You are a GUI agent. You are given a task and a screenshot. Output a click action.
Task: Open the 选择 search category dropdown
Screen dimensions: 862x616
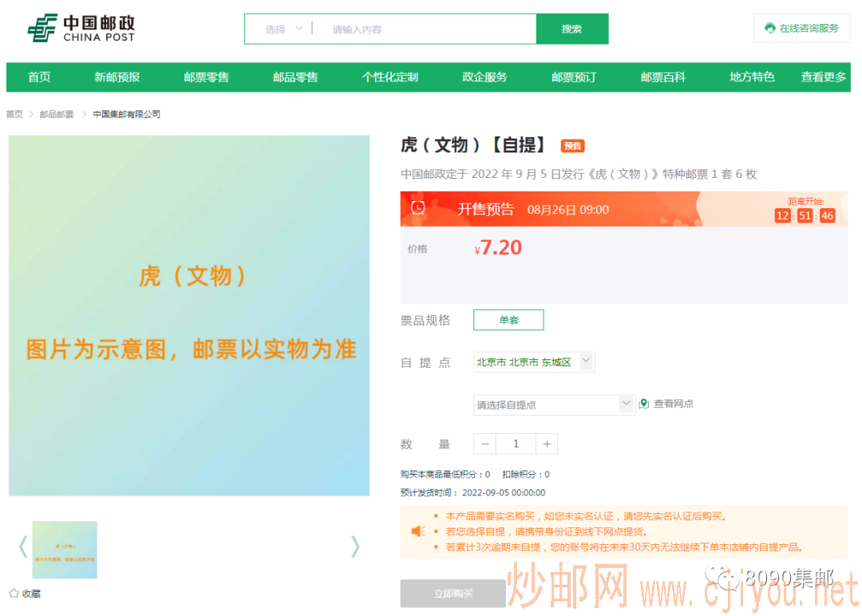click(283, 29)
